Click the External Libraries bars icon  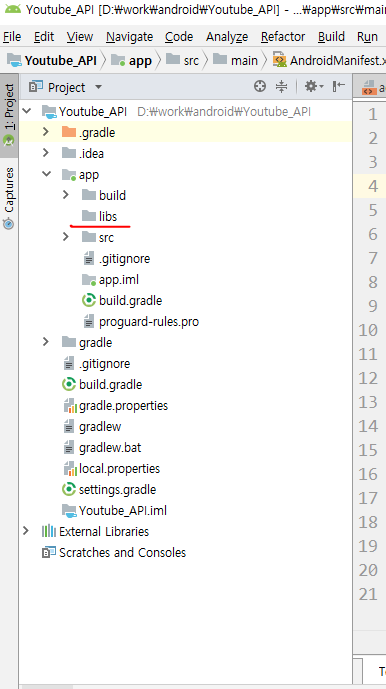pos(49,531)
